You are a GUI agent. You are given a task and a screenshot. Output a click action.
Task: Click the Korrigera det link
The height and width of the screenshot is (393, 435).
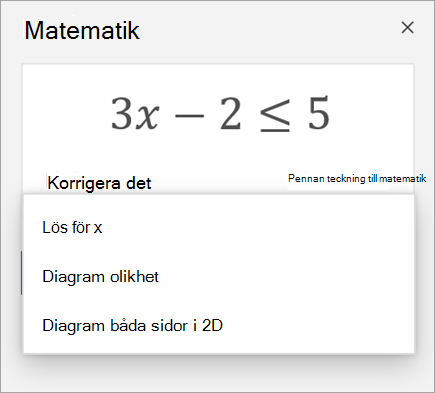pyautogui.click(x=99, y=183)
